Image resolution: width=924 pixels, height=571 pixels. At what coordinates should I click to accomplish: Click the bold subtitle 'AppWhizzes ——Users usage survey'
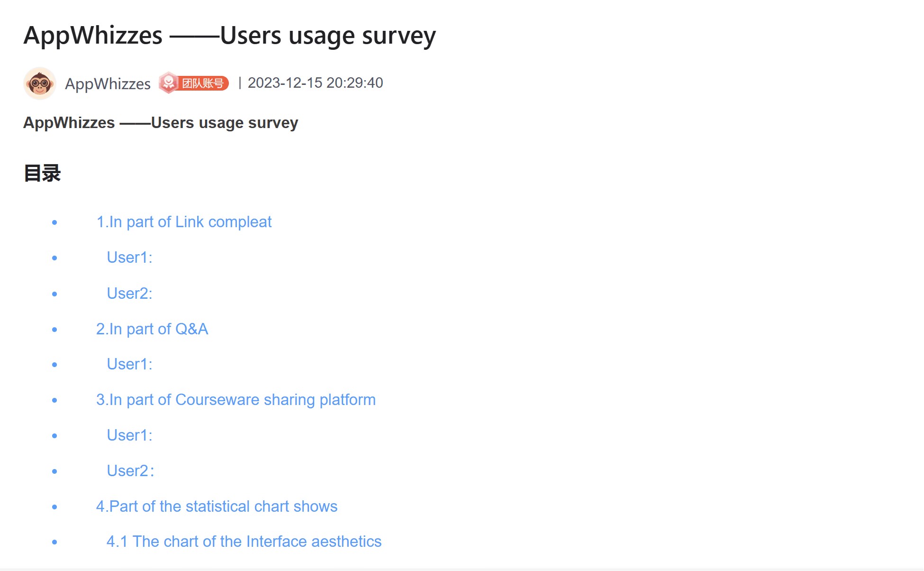[161, 123]
